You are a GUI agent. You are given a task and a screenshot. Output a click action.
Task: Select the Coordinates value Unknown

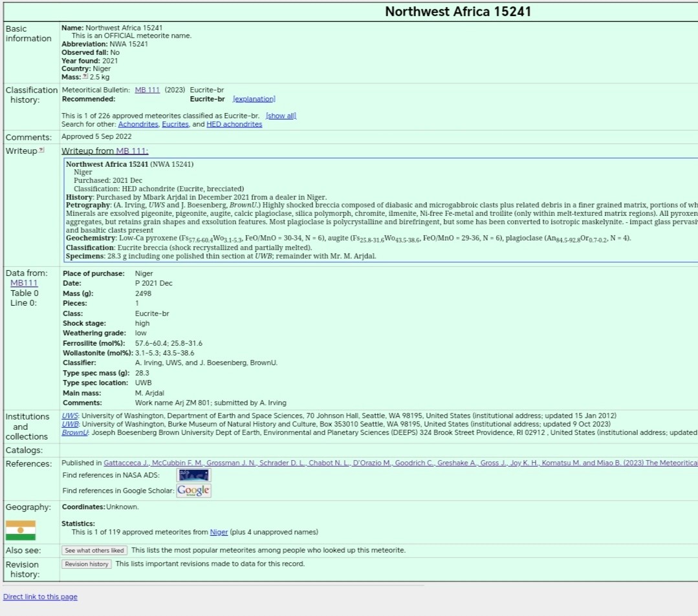[122, 507]
